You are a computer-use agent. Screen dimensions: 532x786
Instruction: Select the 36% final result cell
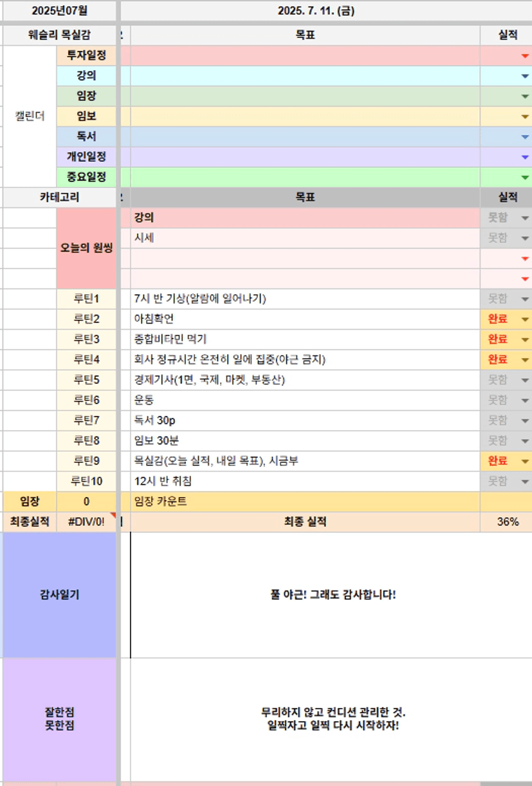pyautogui.click(x=506, y=522)
